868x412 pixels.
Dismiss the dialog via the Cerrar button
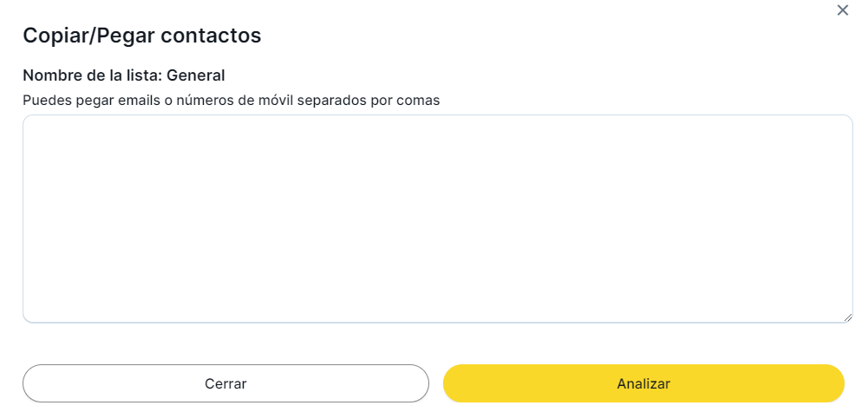coord(225,383)
